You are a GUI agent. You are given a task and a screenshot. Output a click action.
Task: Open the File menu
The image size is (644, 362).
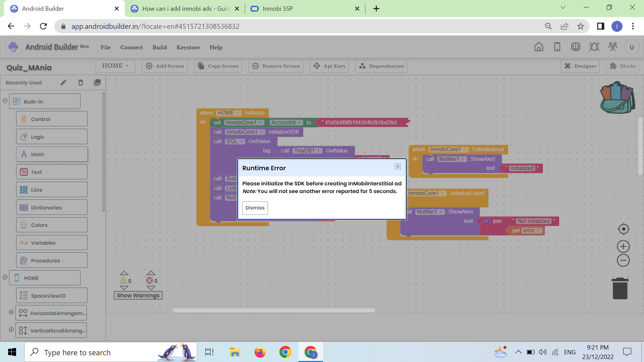point(106,47)
